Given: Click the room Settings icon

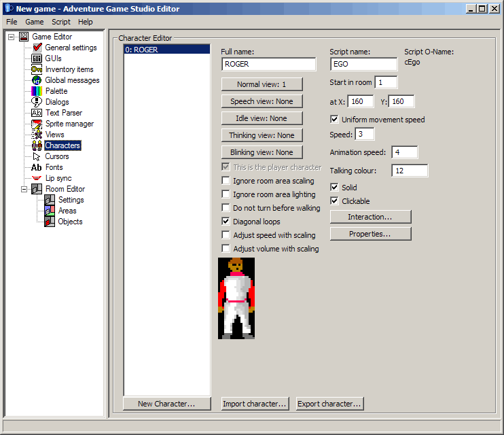Looking at the screenshot, I should pyautogui.click(x=50, y=200).
